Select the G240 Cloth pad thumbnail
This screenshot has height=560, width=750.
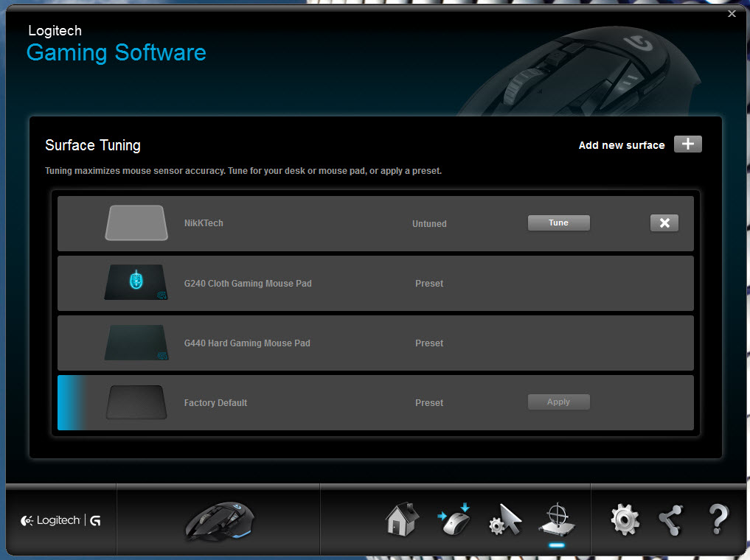click(136, 282)
